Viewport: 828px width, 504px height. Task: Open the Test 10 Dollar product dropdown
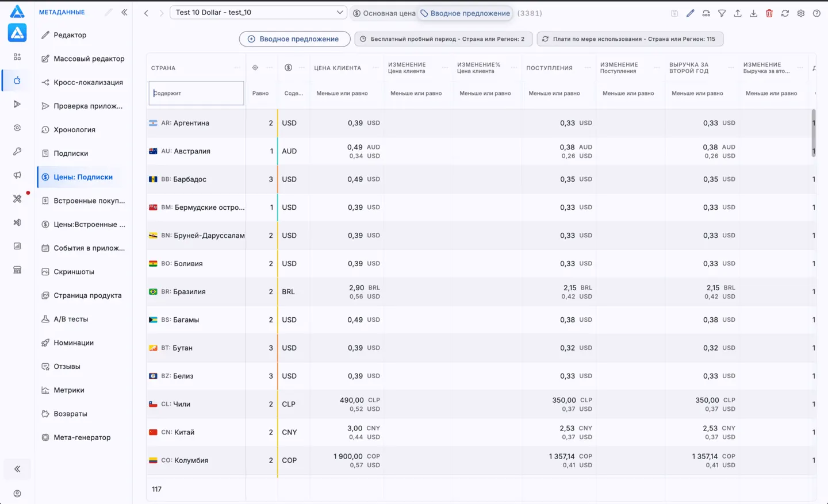(258, 12)
